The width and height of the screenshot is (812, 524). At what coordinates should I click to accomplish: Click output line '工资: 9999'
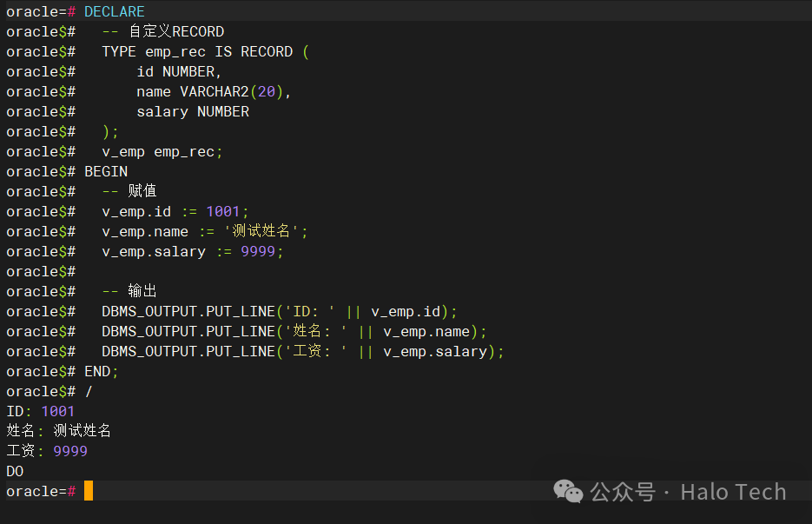[x=47, y=451]
